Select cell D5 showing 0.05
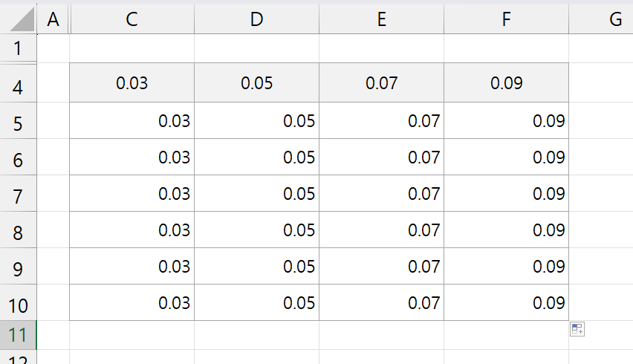Screen dimensions: 633x364 tap(257, 120)
